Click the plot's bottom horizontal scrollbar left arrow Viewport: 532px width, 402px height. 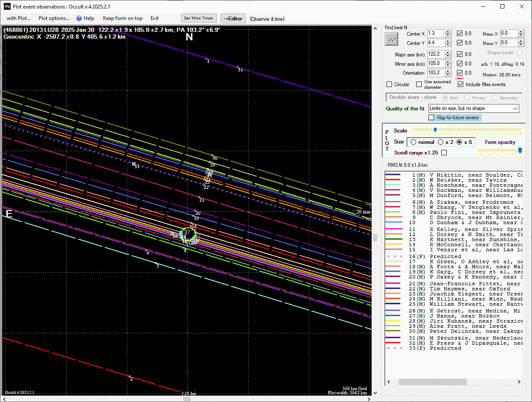4,399
